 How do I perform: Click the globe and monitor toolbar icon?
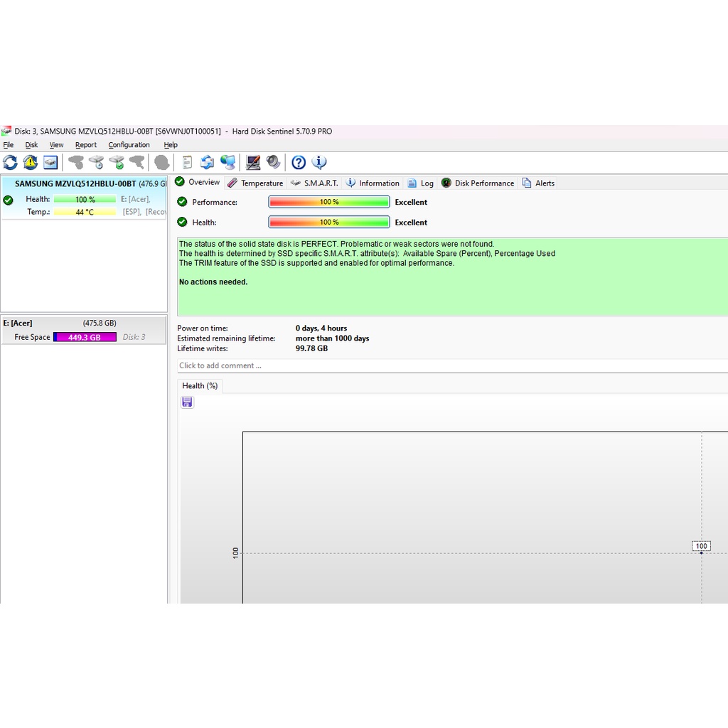228,163
